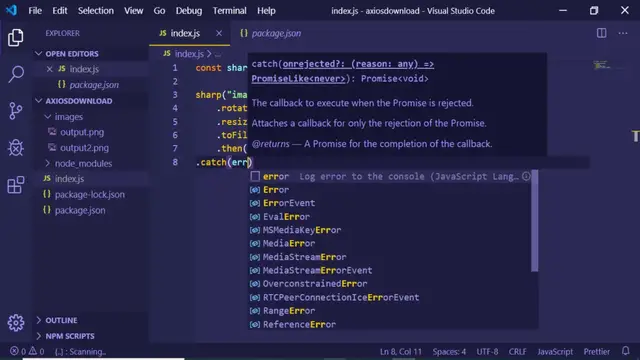Select the ErrorEvent suggestion
The image size is (640, 360).
click(x=390, y=203)
